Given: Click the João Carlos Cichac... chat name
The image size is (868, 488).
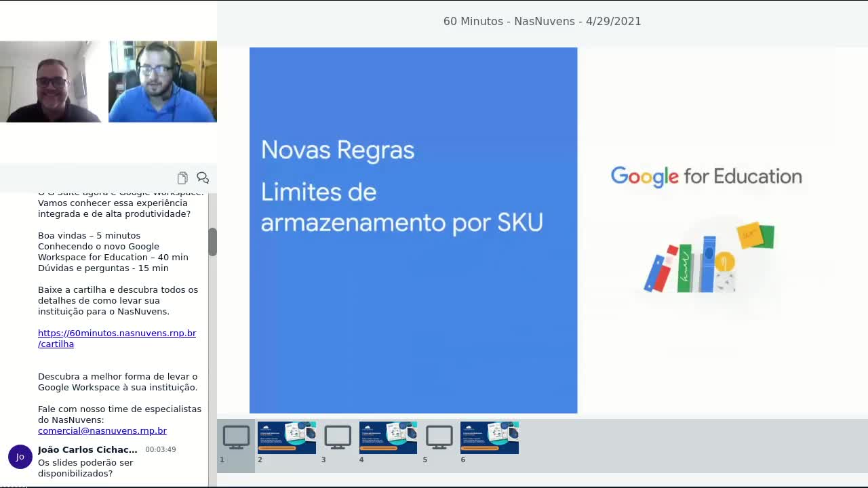Looking at the screenshot, I should [x=87, y=449].
